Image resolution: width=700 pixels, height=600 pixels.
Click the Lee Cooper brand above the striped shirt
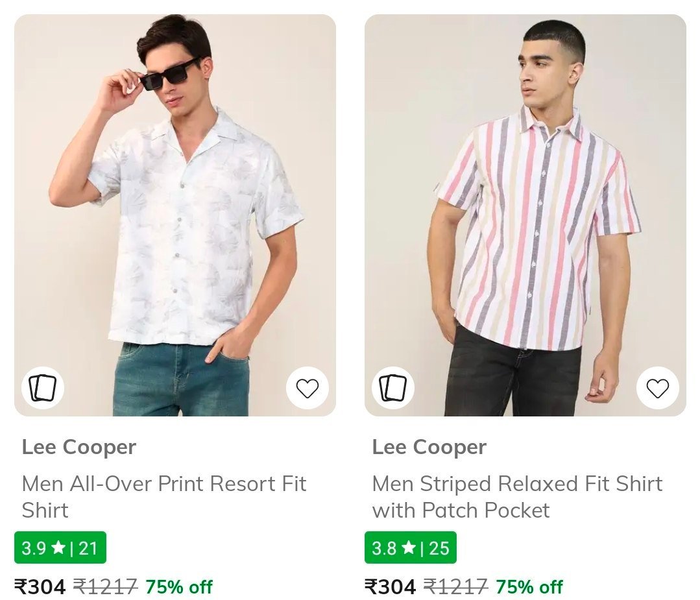click(x=429, y=447)
